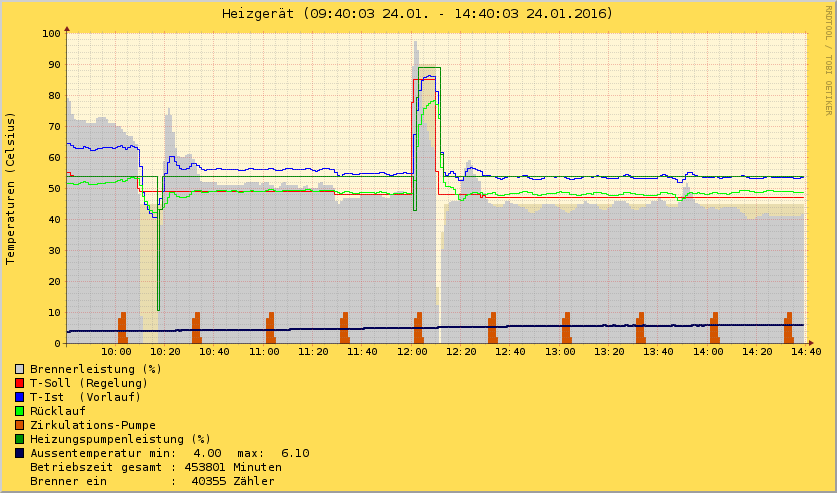Click the orange circulation pump bar near 10:00
Image resolution: width=837 pixels, height=493 pixels.
tap(122, 328)
